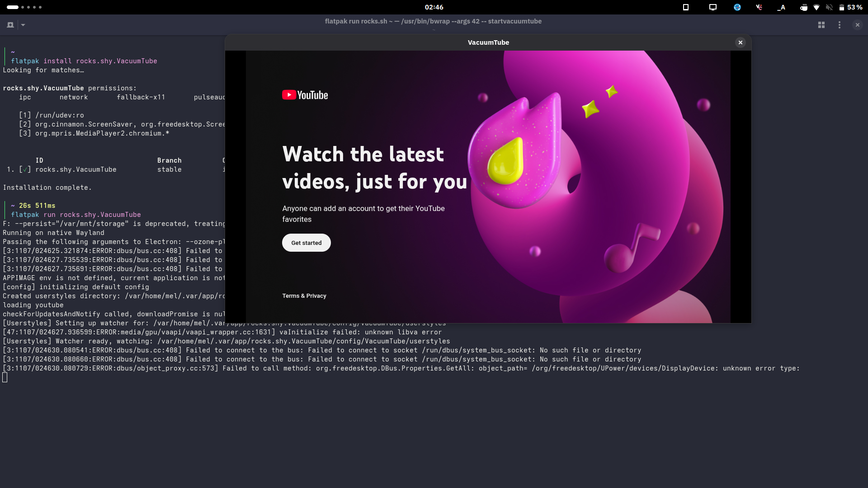Click the Vc tray indicator icon
Screen dimensions: 868x488
(x=759, y=7)
